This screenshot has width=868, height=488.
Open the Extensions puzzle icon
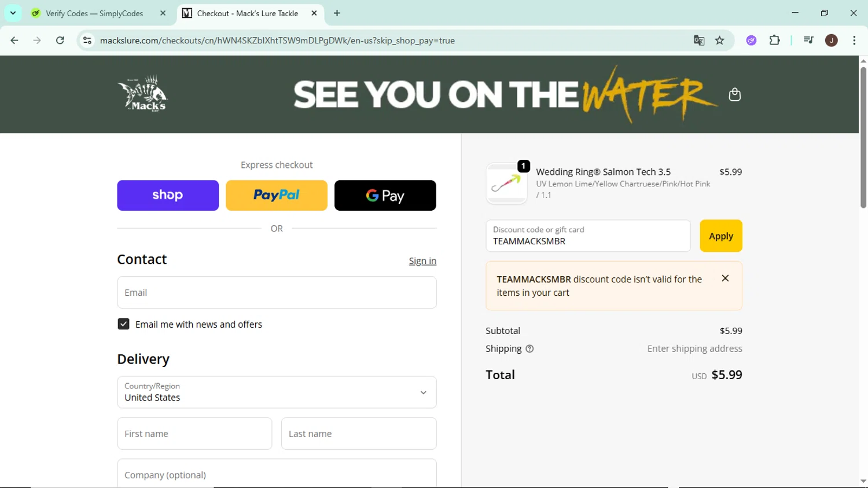point(774,41)
